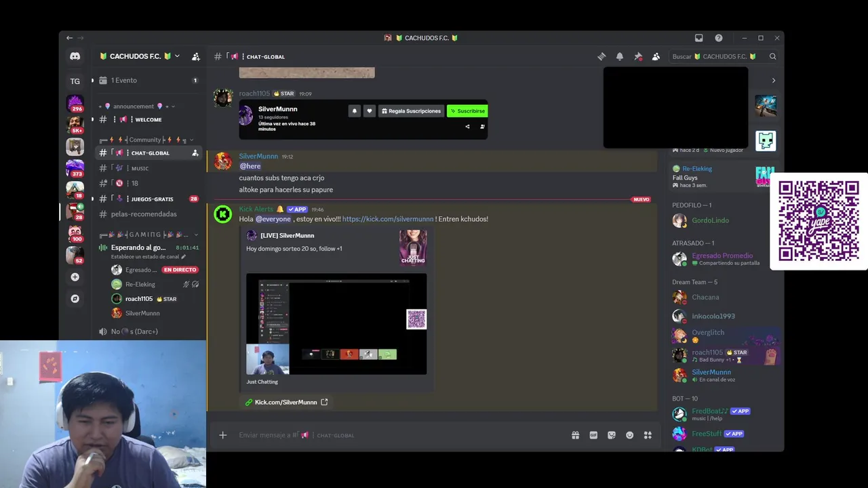
Task: Open pinned messages icon
Action: [x=637, y=56]
